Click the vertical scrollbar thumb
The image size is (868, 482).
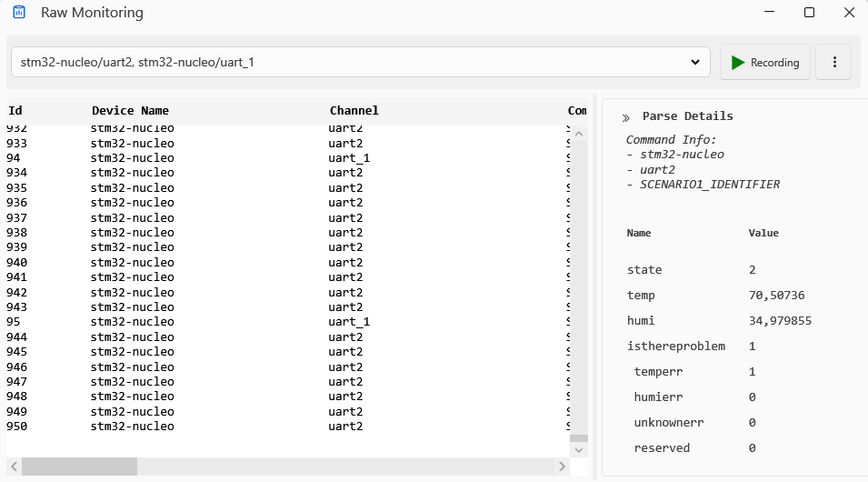[x=578, y=438]
